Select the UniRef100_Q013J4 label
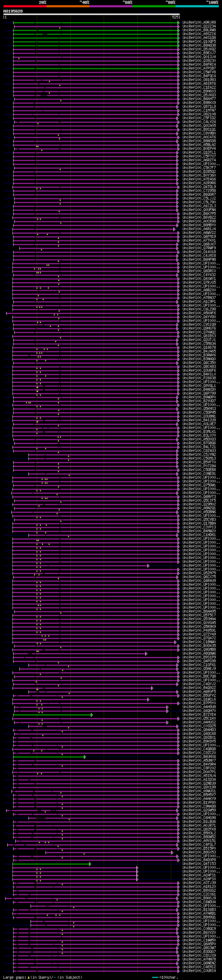 pyautogui.click(x=199, y=57)
